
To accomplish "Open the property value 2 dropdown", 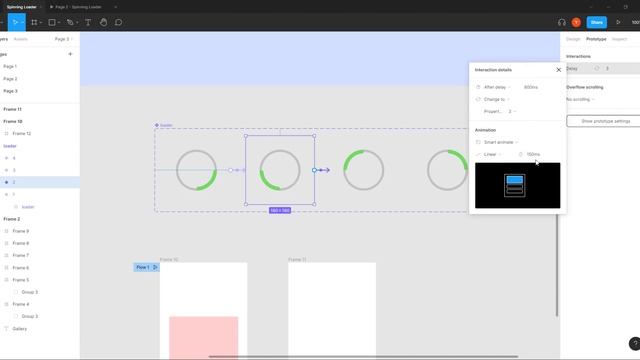I will (x=512, y=111).
